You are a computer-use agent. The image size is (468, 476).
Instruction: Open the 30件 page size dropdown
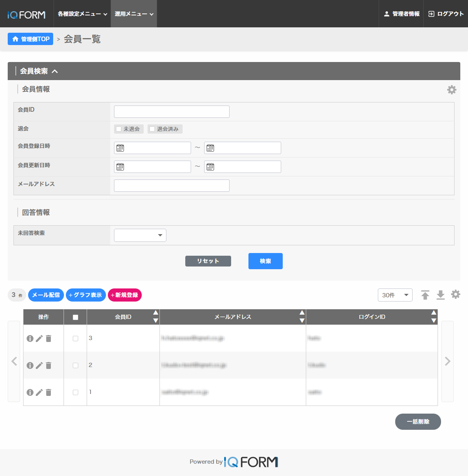[x=395, y=295]
